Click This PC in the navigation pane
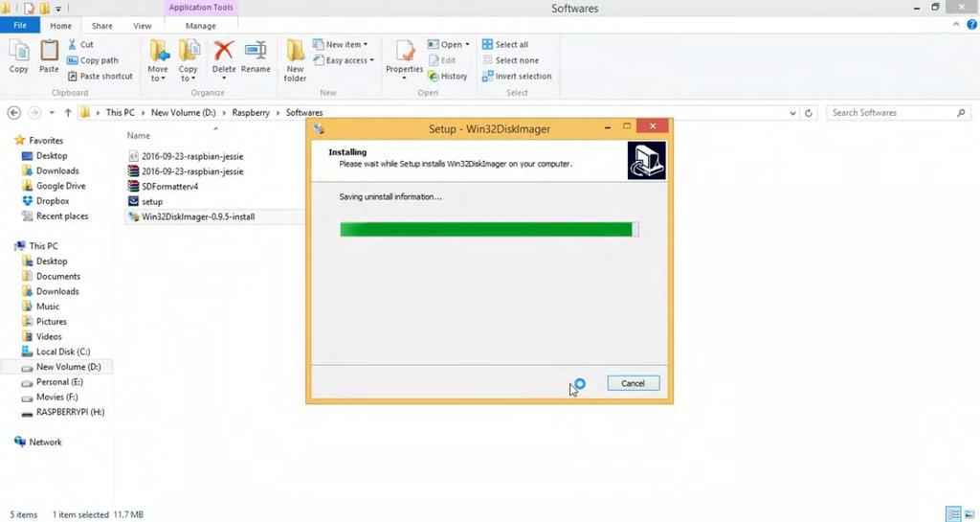Viewport: 980px width, 522px height. click(36, 246)
